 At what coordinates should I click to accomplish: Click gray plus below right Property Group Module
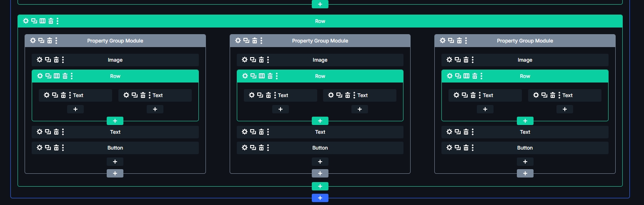525,173
